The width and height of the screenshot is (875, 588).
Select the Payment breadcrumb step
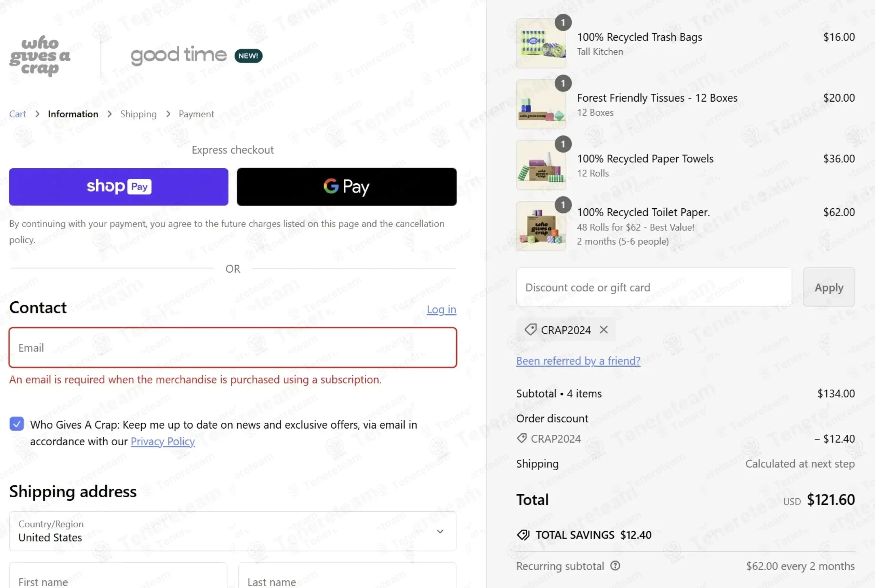coord(197,114)
